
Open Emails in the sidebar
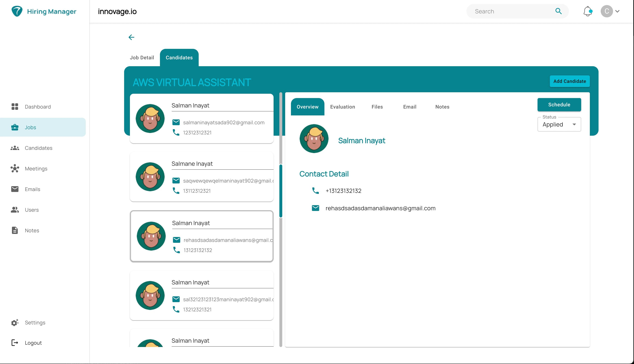[43, 189]
